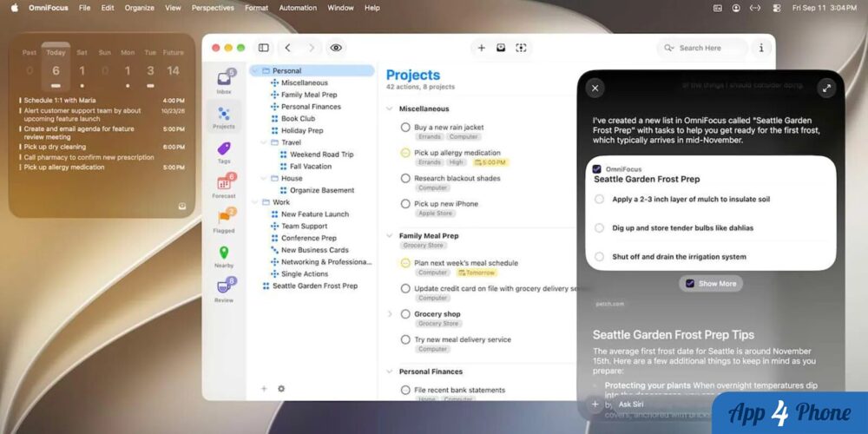
Task: Go back with toolbar arrow
Action: pyautogui.click(x=288, y=48)
